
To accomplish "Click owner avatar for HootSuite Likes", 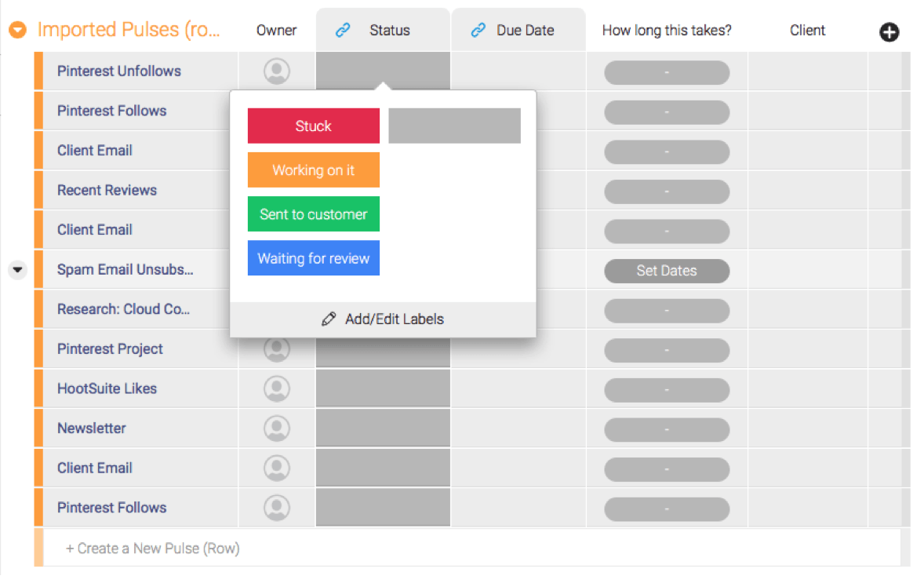I will coord(276,388).
